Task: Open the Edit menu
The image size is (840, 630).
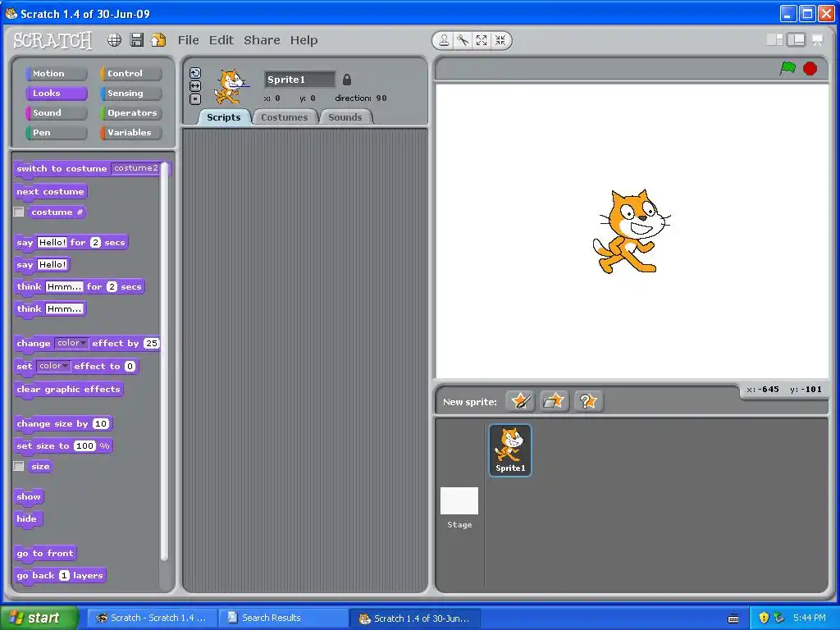Action: [x=221, y=40]
